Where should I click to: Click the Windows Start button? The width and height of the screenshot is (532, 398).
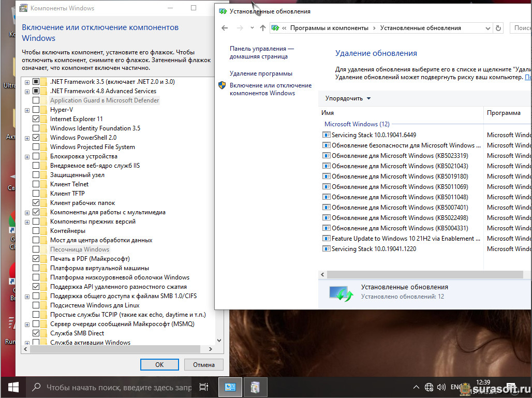pos(13,387)
